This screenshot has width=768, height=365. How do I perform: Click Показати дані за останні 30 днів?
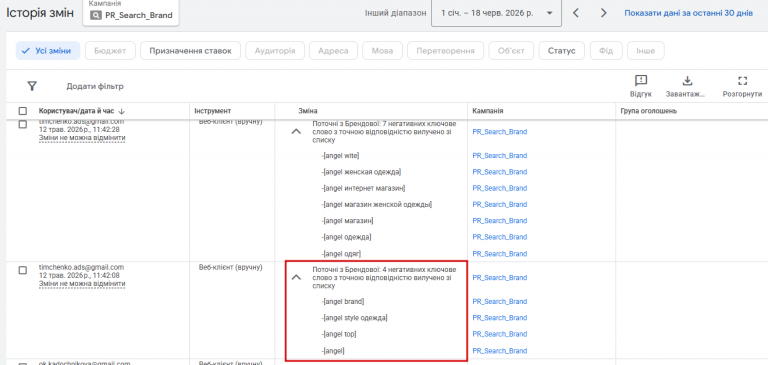coord(688,13)
